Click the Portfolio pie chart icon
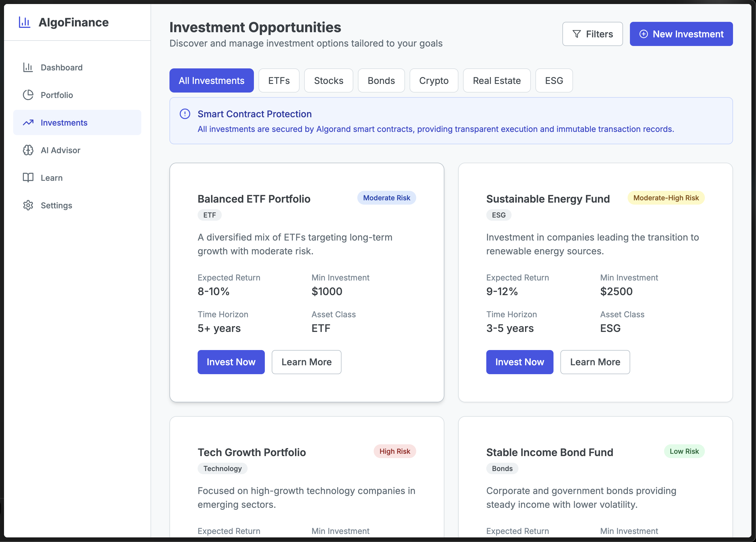The image size is (756, 542). point(28,95)
